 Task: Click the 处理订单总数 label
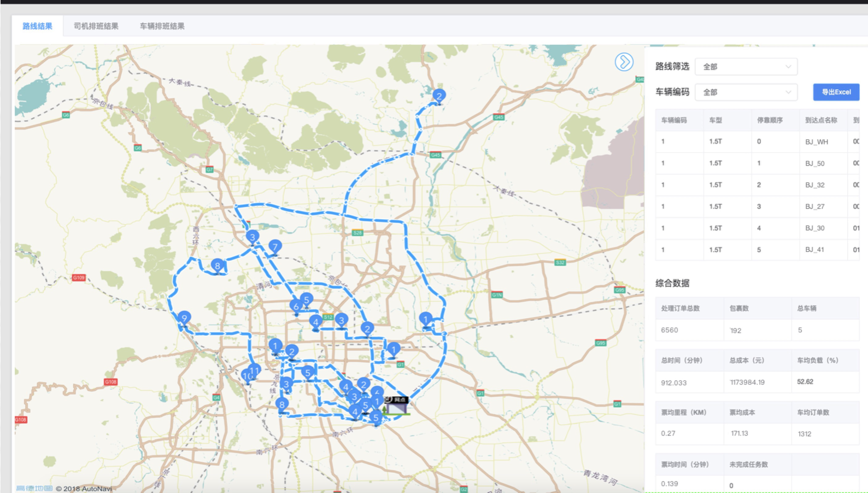681,308
